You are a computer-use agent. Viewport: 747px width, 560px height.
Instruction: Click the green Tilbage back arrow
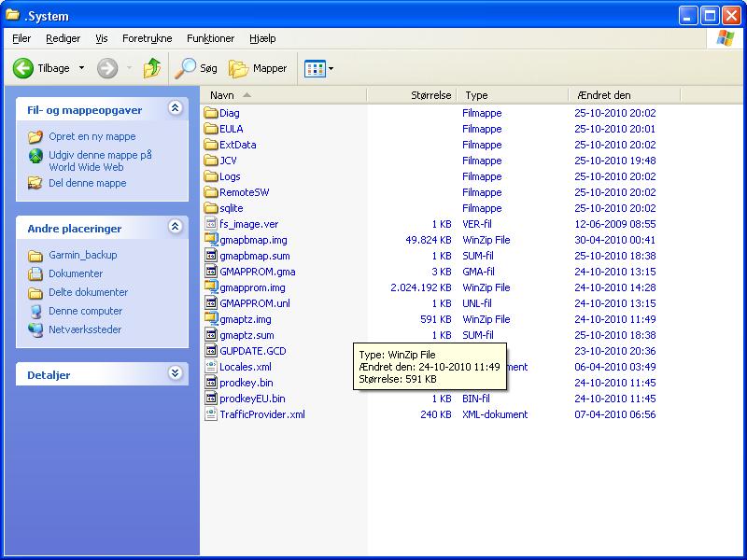point(22,68)
